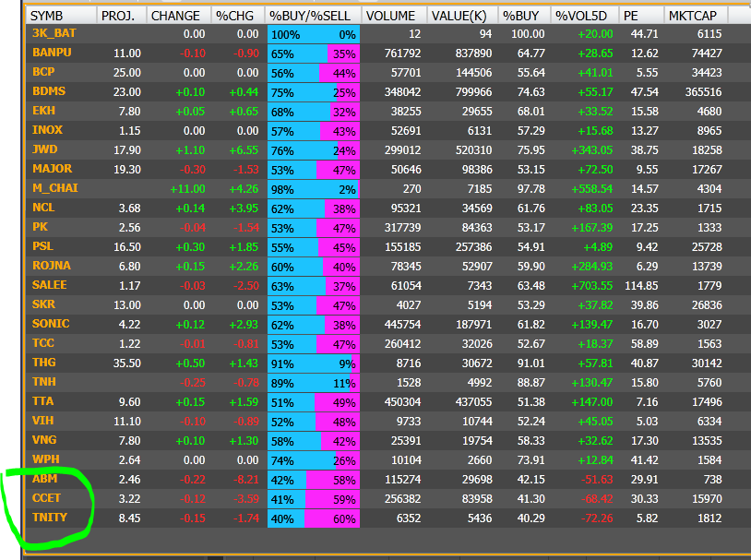Image resolution: width=751 pixels, height=560 pixels.
Task: Click ABM percent change -8.21
Action: tap(246, 479)
